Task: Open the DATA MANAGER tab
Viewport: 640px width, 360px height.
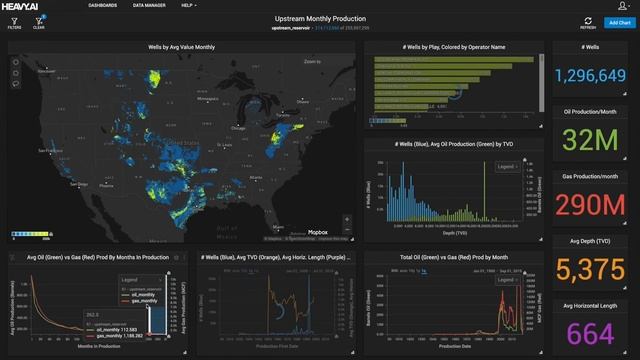Action: click(149, 5)
